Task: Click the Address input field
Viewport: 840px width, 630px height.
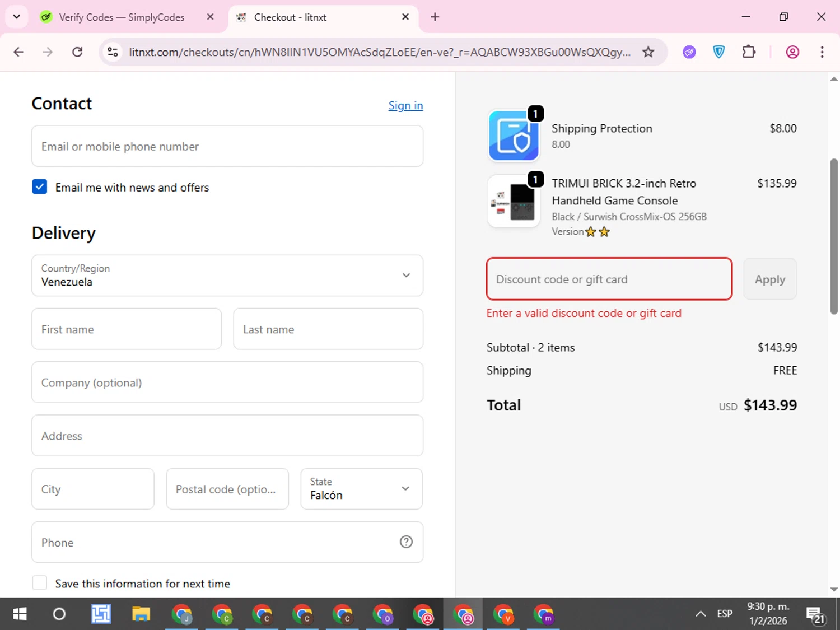Action: (x=227, y=436)
